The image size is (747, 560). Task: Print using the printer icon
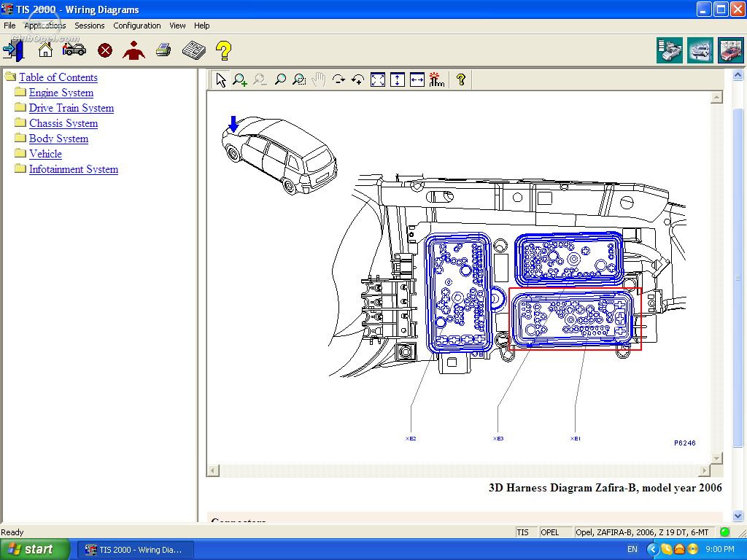click(163, 50)
